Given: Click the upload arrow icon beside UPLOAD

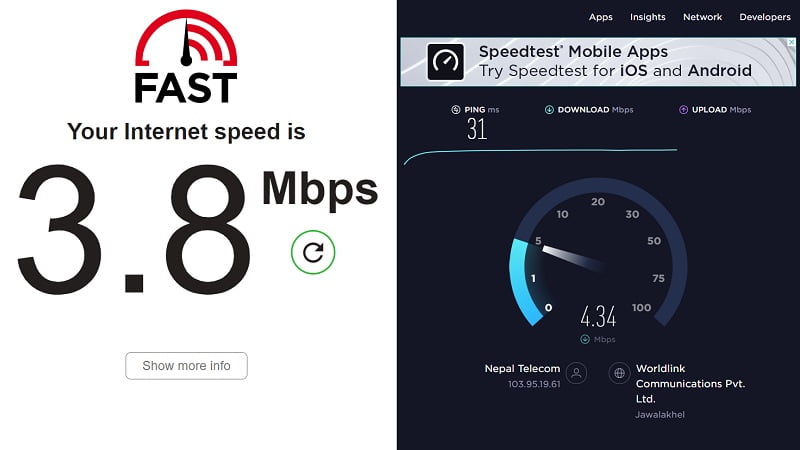Looking at the screenshot, I should click(x=683, y=110).
